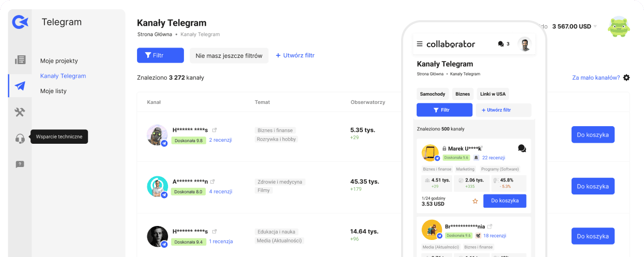This screenshot has width=644, height=257.
Task: Add first channel with Do koszyka button
Action: [593, 134]
